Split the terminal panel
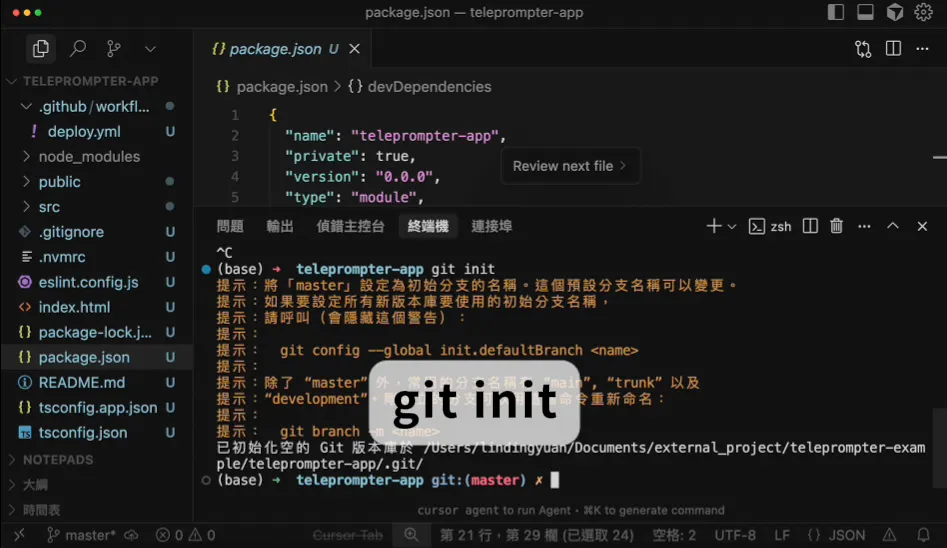 pos(810,227)
